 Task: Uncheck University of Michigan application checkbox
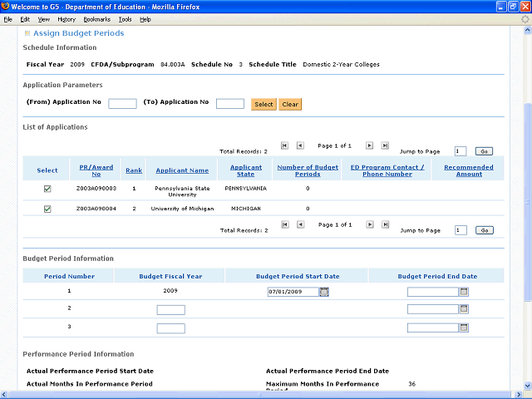coord(47,209)
